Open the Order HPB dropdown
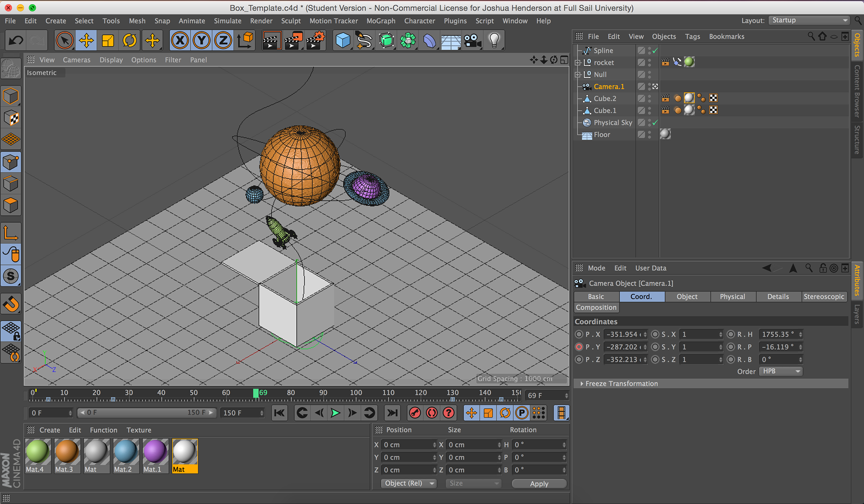This screenshot has width=864, height=504. 781,371
